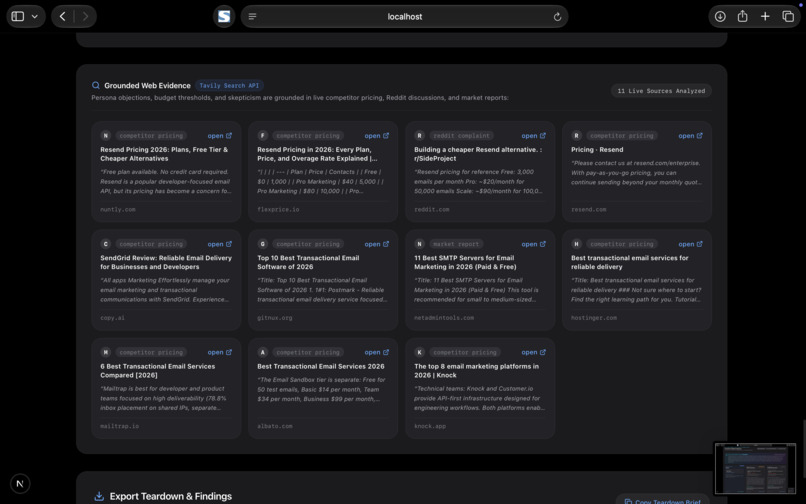
Task: Click the competitor pricing tag on SendGrid Review card
Action: coord(151,244)
